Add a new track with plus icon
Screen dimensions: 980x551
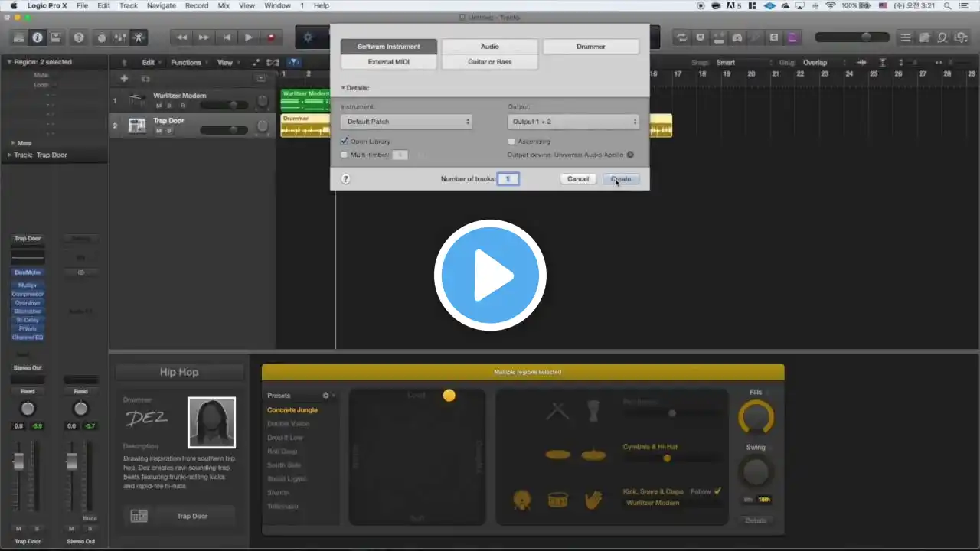pos(124,78)
